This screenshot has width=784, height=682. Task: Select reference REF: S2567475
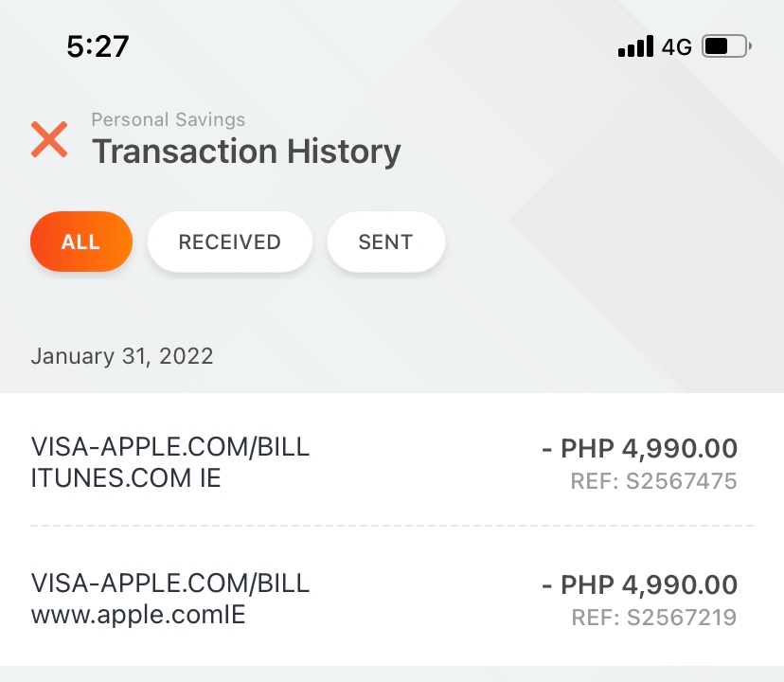click(x=653, y=481)
